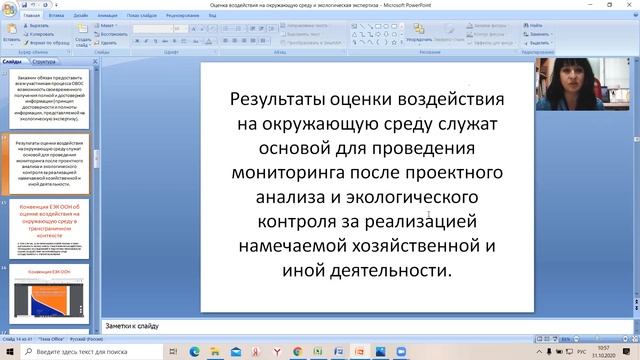Click Удалить (Delete) slide button
This screenshot has height=360, width=640.
[106, 43]
